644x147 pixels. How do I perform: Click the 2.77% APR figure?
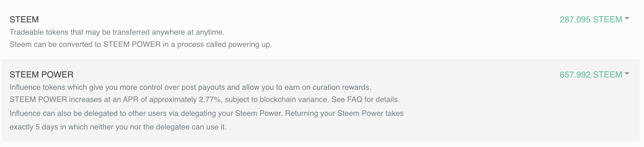click(210, 100)
